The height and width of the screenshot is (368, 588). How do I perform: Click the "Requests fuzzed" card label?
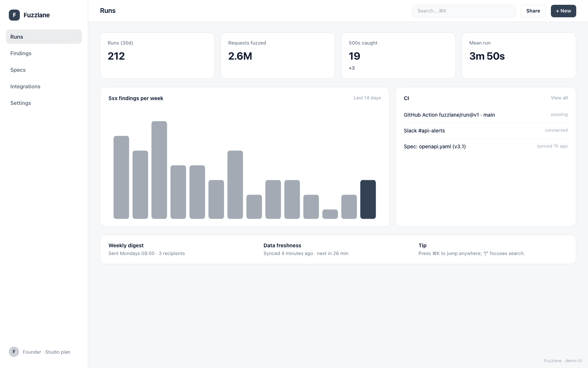(x=247, y=43)
